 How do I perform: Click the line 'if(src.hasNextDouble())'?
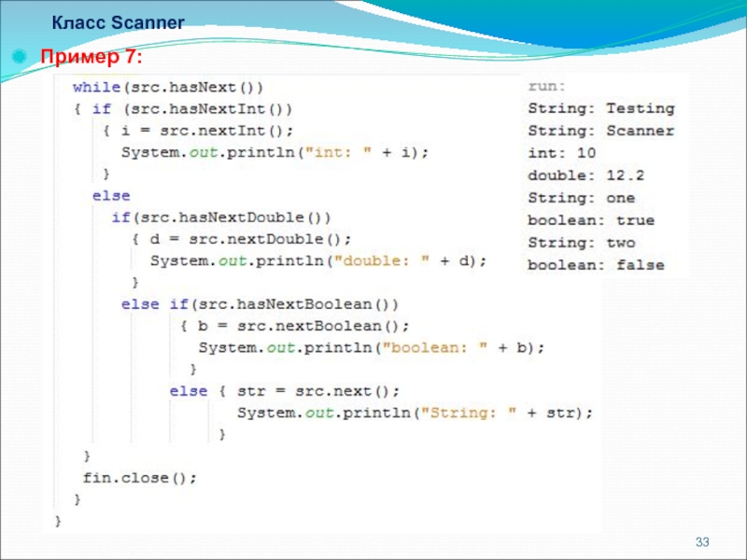(221, 217)
